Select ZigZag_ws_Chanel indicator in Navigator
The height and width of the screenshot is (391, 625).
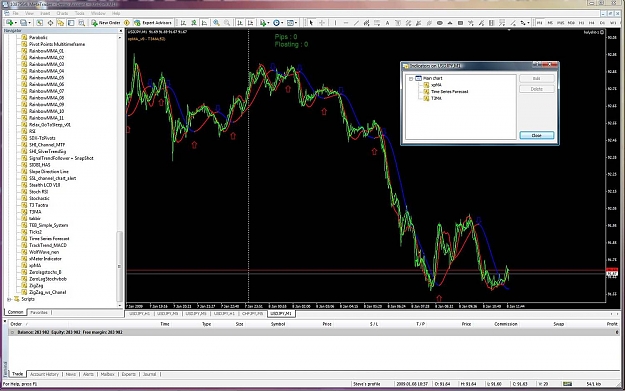pyautogui.click(x=47, y=292)
